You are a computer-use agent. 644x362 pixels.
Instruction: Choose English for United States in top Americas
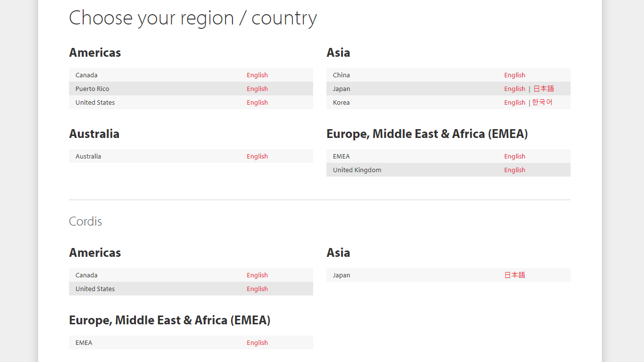(257, 102)
